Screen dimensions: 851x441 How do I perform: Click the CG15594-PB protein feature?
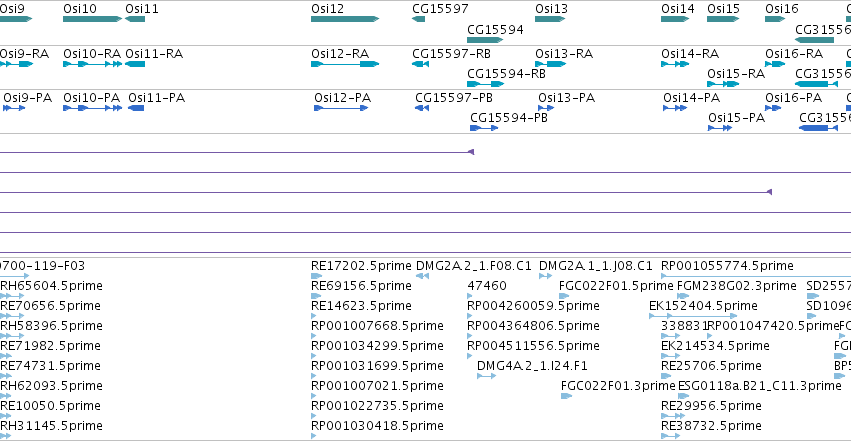[x=484, y=128]
